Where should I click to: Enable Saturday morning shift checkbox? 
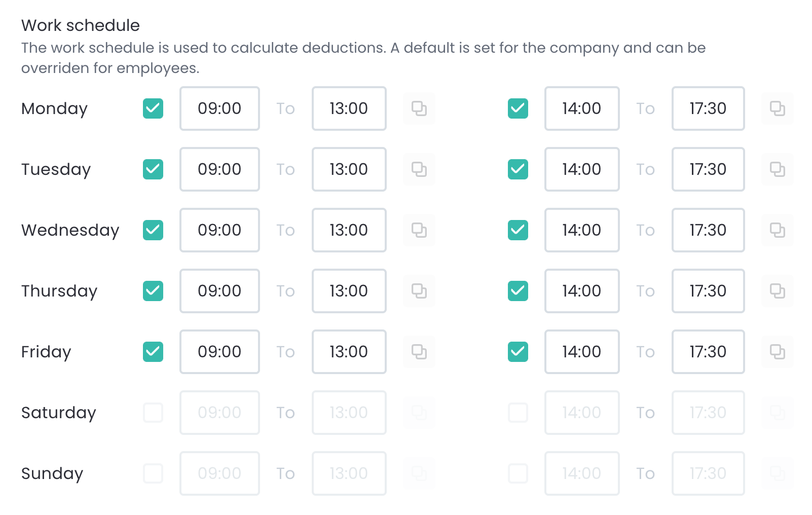[153, 413]
